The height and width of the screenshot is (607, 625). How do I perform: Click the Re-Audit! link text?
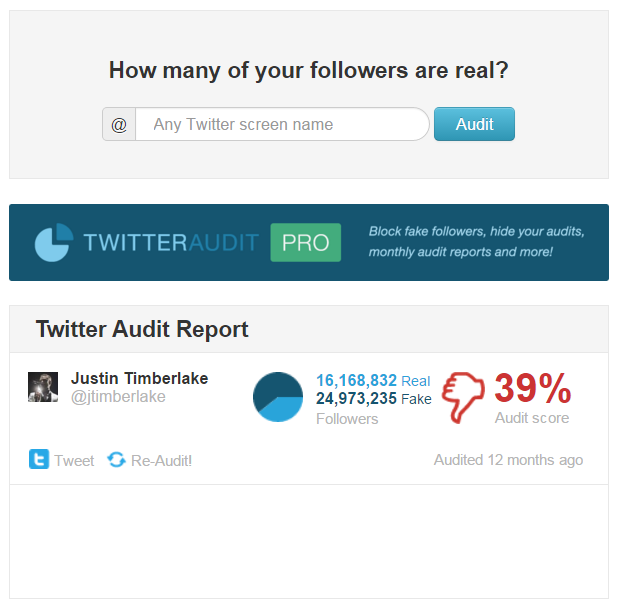pos(161,461)
